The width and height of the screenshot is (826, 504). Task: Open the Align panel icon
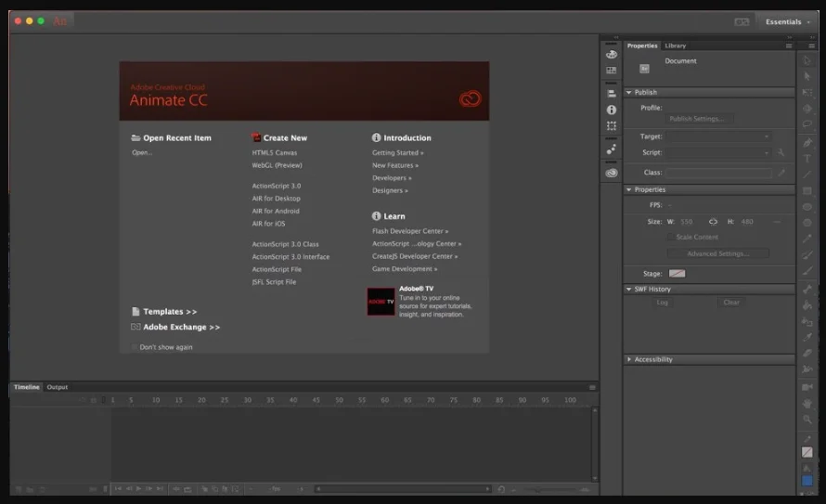(611, 94)
